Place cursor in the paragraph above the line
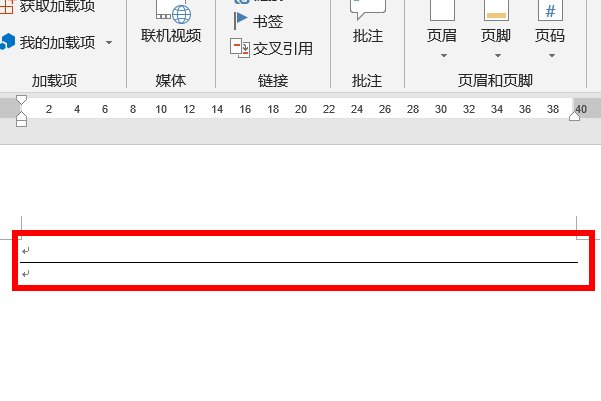Viewport: 601px width, 401px height. [299, 251]
